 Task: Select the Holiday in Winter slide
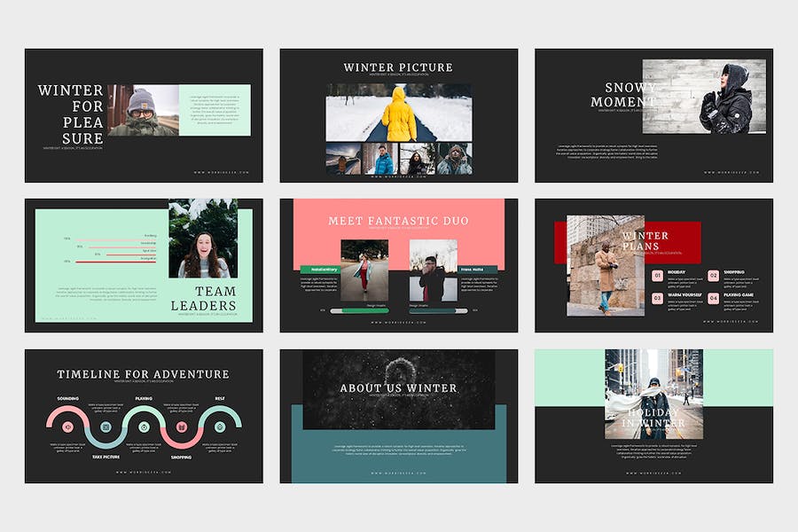[654, 416]
